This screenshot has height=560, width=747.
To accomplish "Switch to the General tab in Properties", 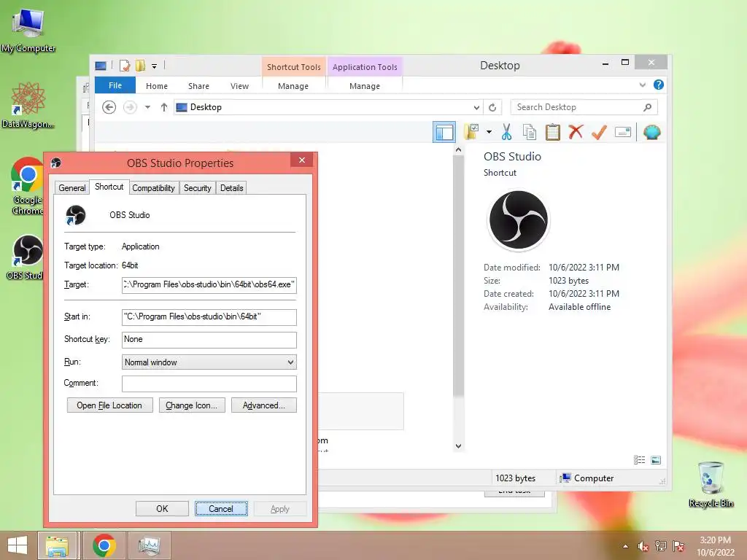I will pyautogui.click(x=72, y=188).
